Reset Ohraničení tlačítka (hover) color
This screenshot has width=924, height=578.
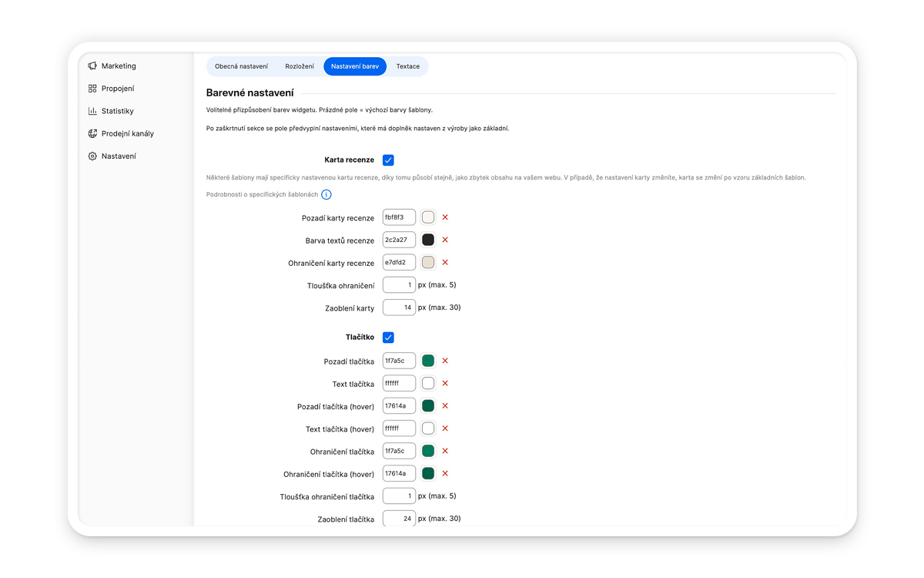[445, 473]
